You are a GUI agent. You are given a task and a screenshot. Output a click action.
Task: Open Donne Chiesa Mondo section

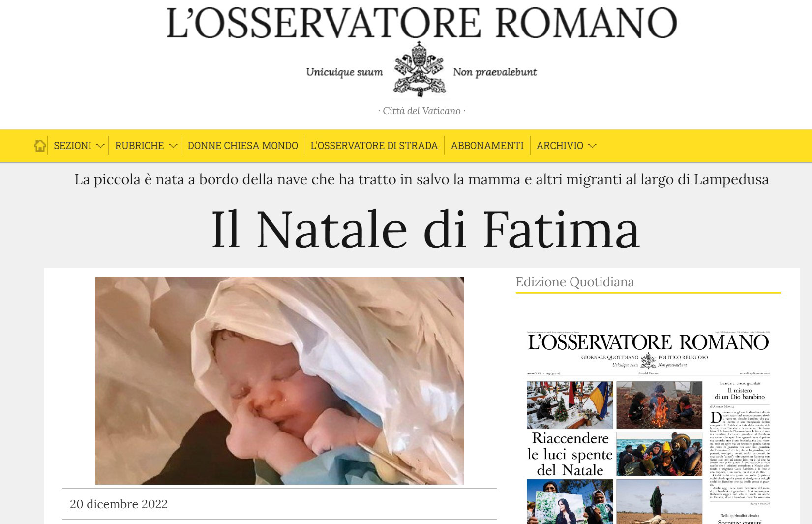242,146
